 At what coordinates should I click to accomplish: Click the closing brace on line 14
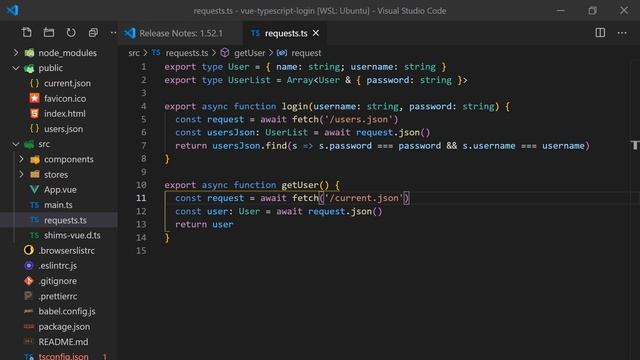[167, 237]
